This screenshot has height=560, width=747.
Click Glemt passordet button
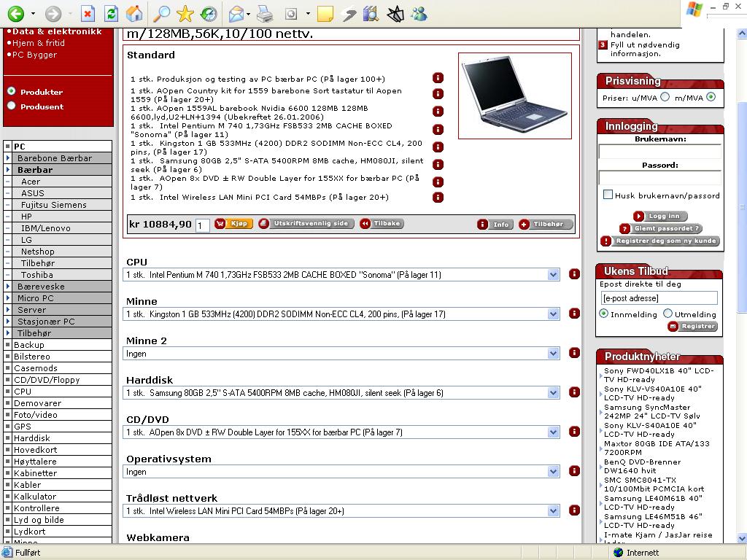660,228
